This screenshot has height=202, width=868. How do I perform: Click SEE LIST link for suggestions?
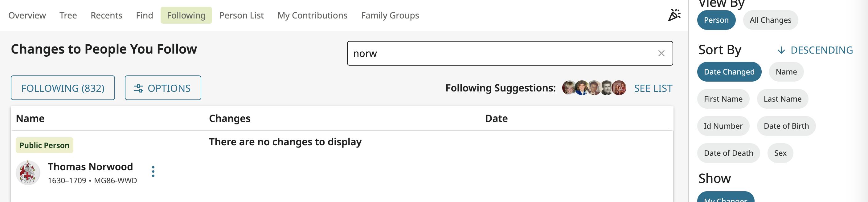(x=653, y=88)
